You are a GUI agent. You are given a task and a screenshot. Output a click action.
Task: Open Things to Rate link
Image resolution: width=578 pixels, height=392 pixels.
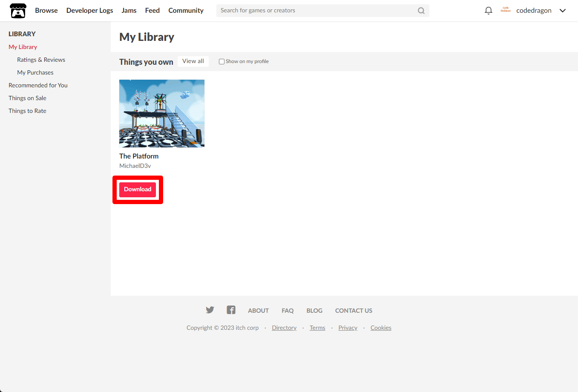28,111
